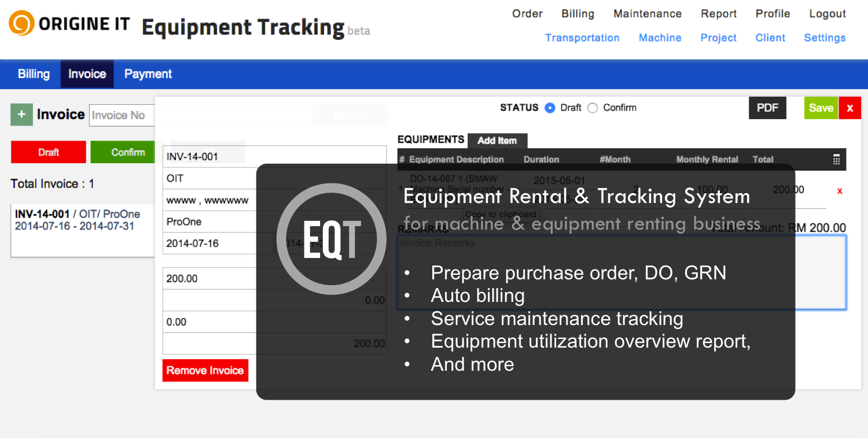
Task: Click the Equipment Description column header
Action: coord(457,160)
